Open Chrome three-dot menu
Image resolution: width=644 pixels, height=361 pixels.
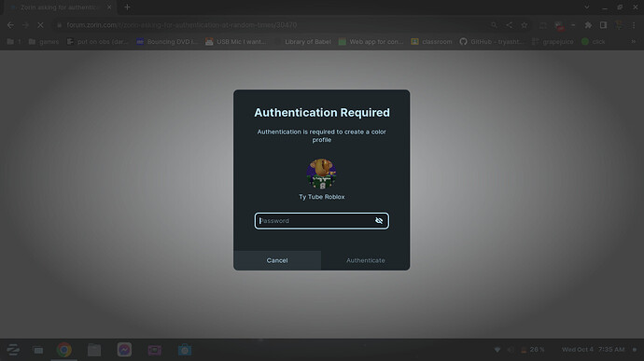click(x=634, y=25)
